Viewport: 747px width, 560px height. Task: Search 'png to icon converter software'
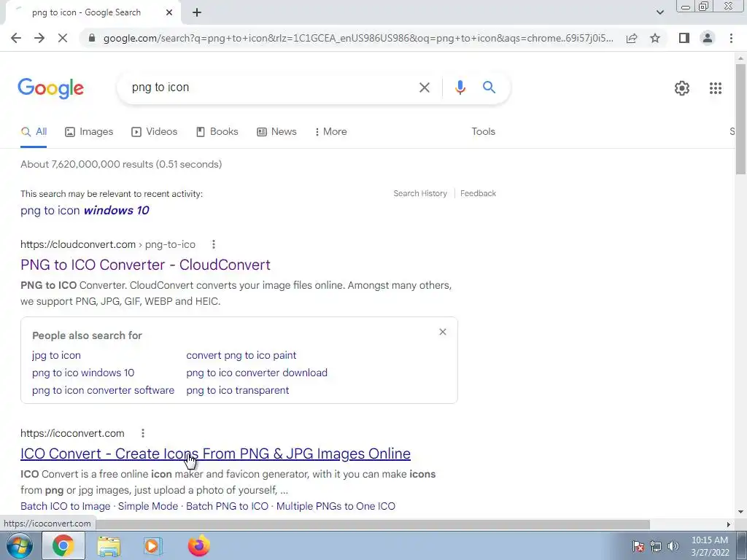(103, 391)
